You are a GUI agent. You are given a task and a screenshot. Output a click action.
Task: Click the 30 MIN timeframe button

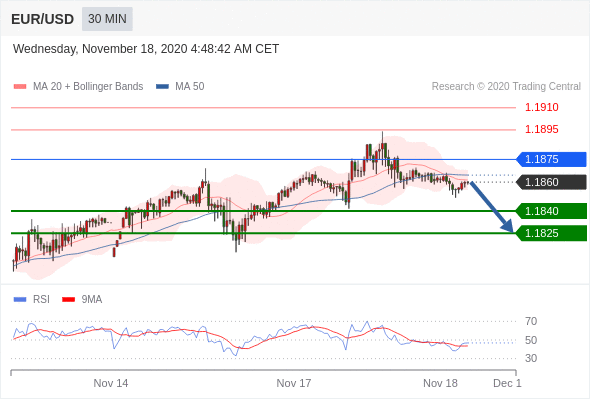(107, 19)
